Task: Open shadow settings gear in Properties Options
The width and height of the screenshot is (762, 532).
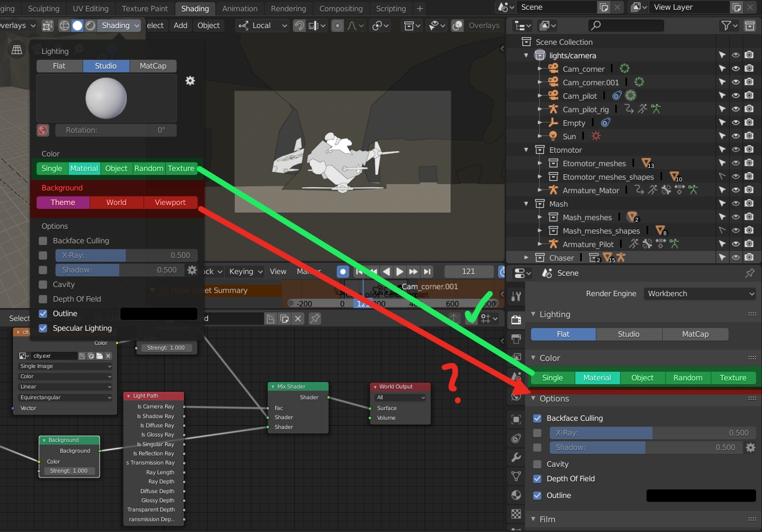Action: pyautogui.click(x=750, y=447)
